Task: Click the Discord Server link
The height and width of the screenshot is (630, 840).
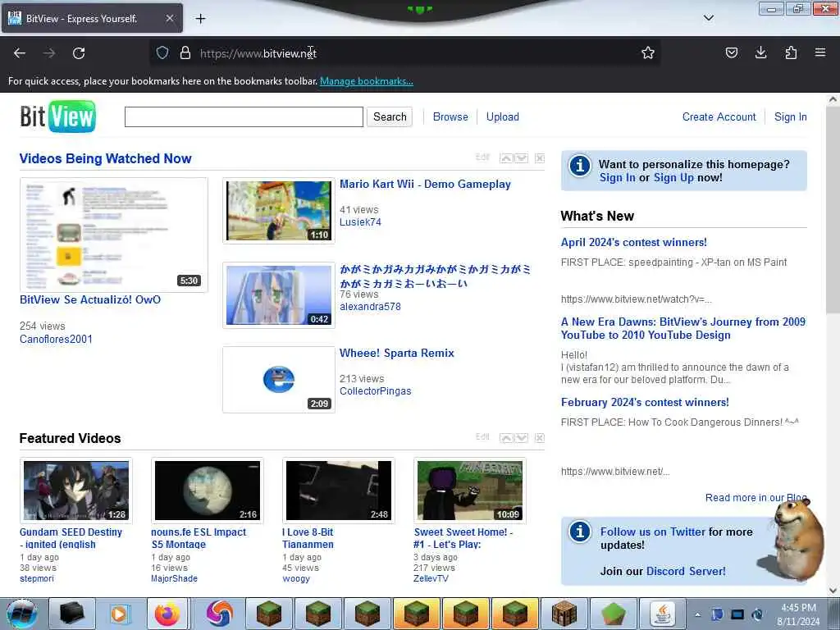Action: 686,571
